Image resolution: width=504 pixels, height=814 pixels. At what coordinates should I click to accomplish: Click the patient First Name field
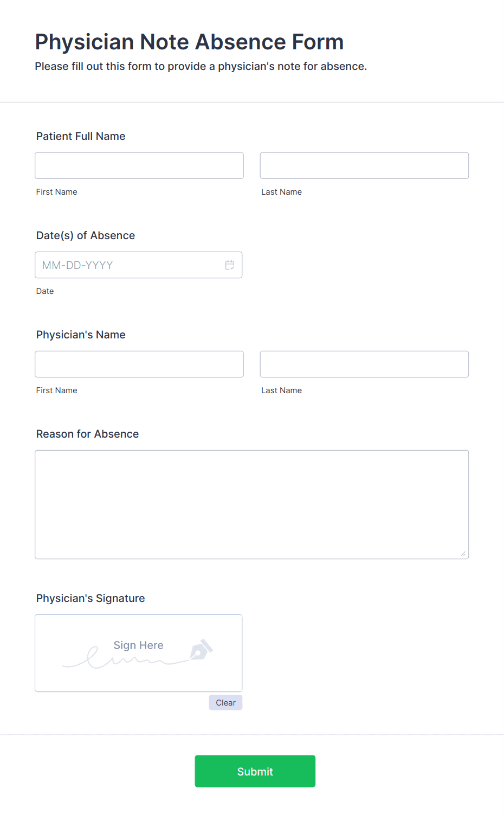point(139,165)
